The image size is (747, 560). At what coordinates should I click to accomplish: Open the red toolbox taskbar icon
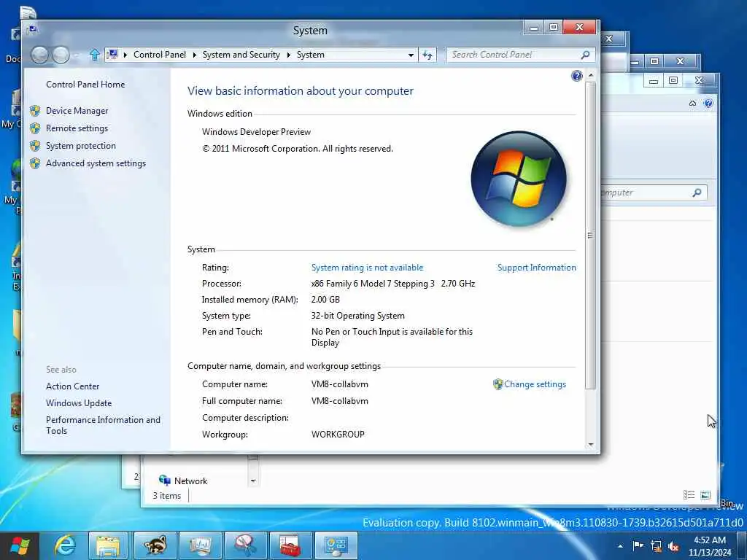(290, 545)
